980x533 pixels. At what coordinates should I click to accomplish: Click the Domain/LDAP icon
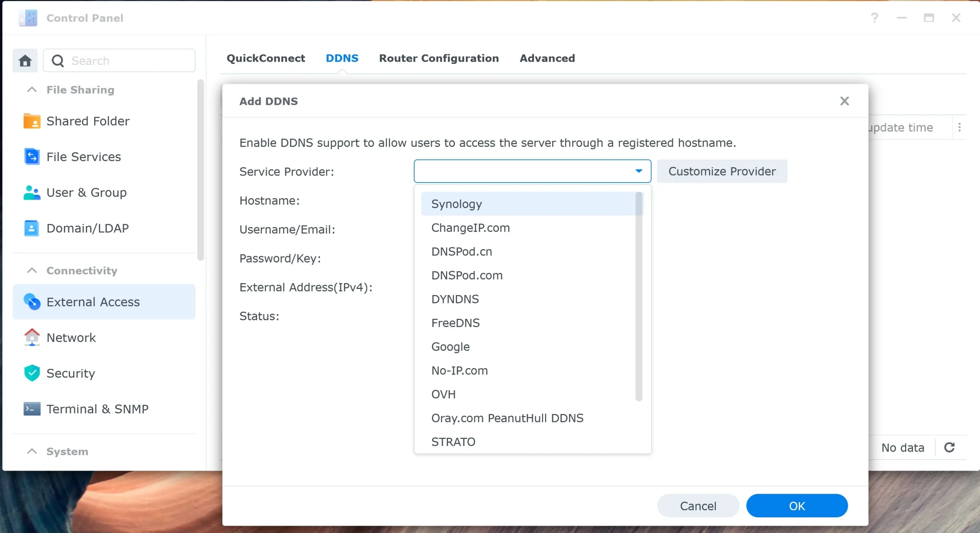[x=32, y=228]
